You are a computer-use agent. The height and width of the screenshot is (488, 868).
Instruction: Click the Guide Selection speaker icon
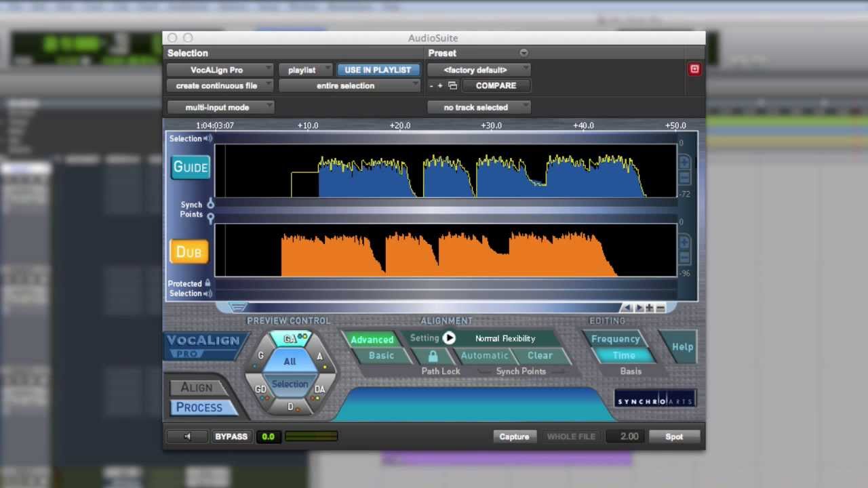pos(208,138)
